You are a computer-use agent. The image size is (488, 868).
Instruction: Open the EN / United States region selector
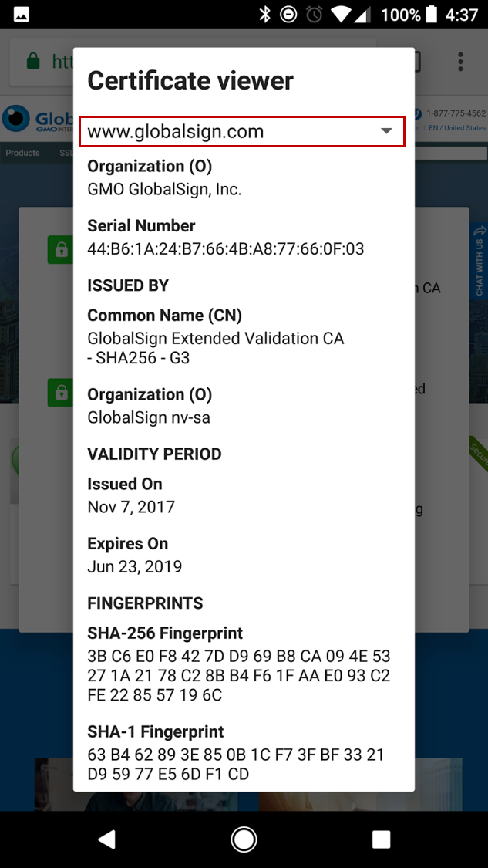pyautogui.click(x=457, y=128)
